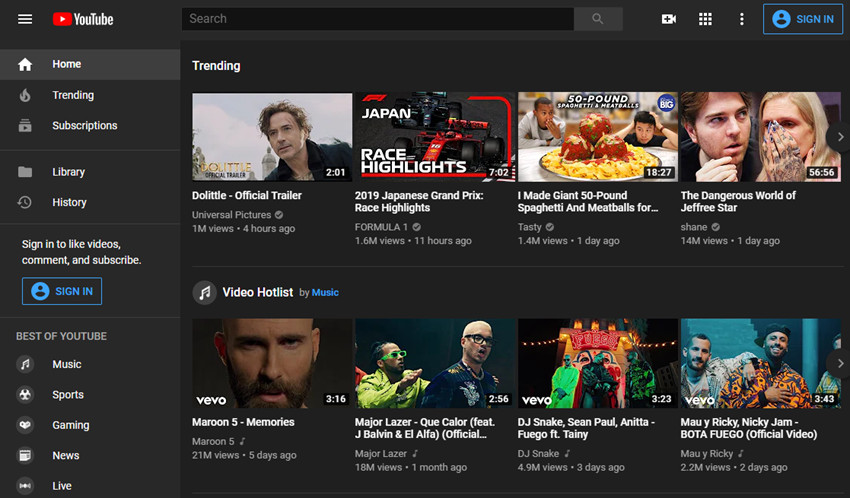Screen dimensions: 850x498
Task: Open the YouTube apps grid icon
Action: 705,20
